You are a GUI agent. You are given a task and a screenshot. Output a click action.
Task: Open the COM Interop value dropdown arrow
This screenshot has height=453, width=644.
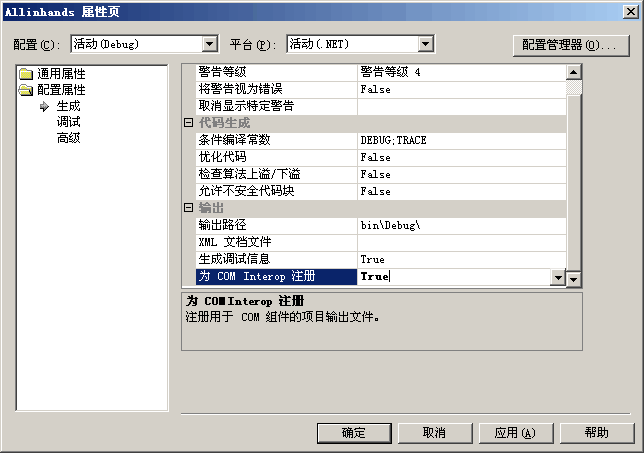[x=558, y=277]
